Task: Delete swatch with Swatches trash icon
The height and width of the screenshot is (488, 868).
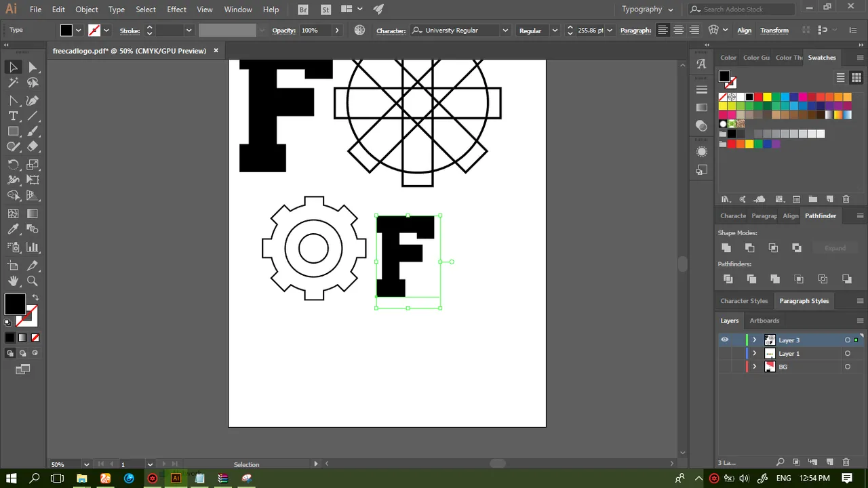Action: tap(846, 199)
